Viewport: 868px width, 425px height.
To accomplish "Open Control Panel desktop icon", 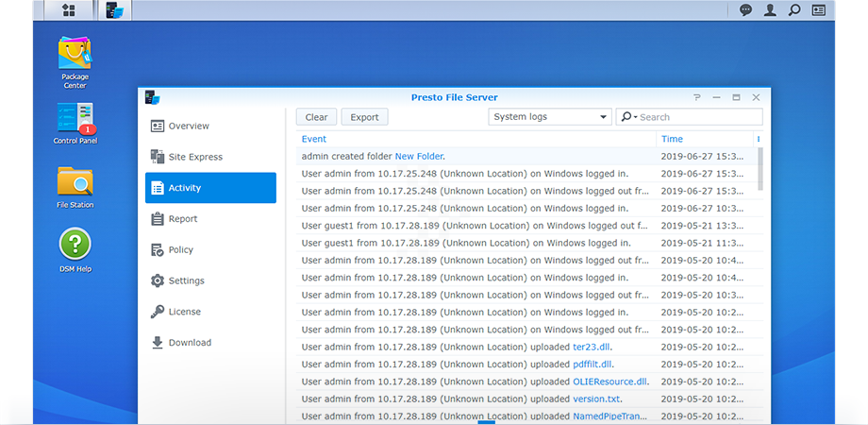I will pos(75,120).
